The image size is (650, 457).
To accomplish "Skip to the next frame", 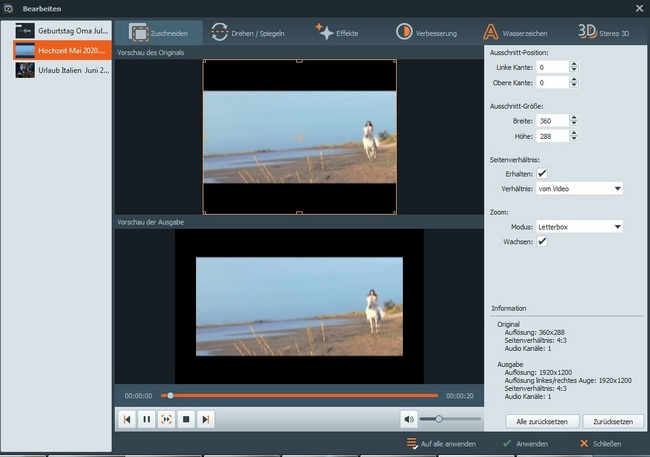I will (x=205, y=419).
